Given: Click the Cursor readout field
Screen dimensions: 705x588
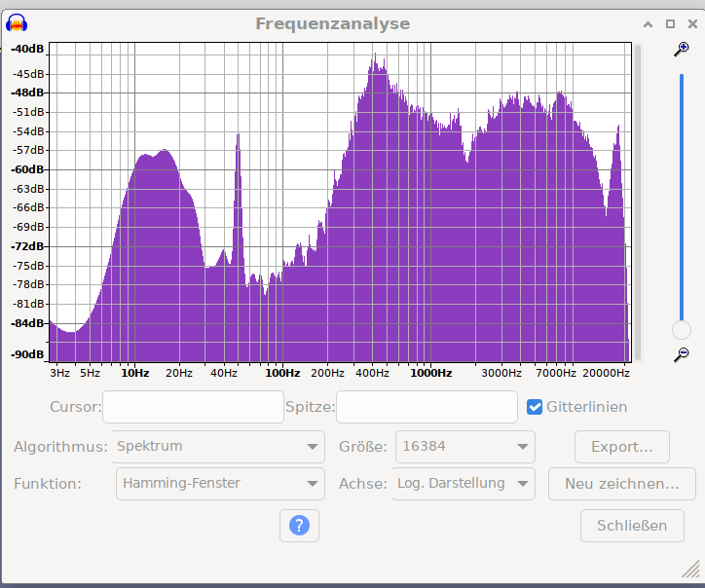Looking at the screenshot, I should tap(194, 407).
